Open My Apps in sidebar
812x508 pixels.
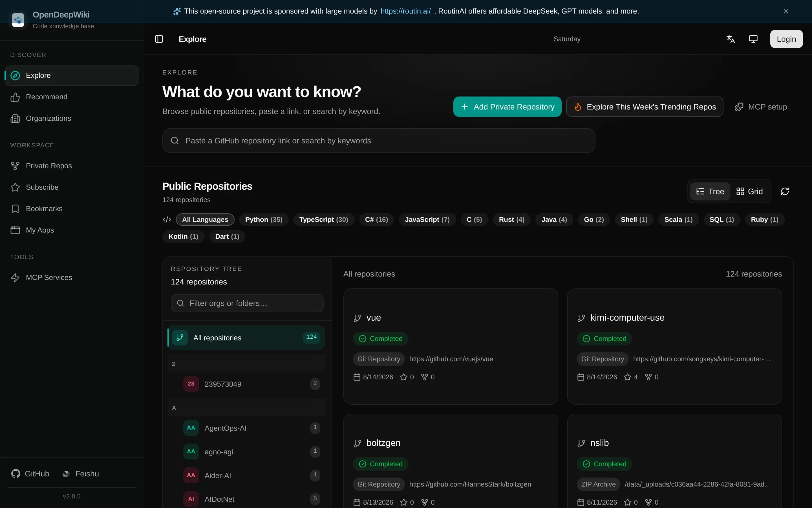coord(72,230)
